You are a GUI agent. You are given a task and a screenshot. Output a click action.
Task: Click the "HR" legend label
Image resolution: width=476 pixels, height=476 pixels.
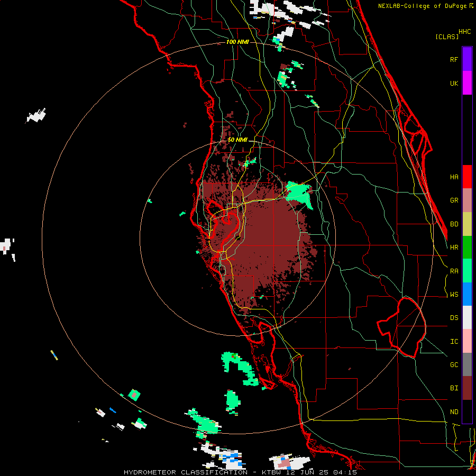[x=454, y=248]
